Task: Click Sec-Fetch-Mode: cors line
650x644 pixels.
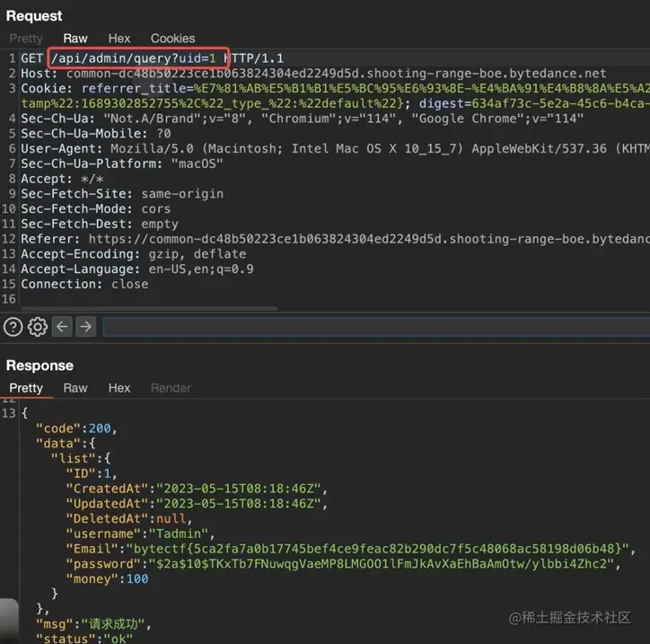Action: click(x=96, y=208)
